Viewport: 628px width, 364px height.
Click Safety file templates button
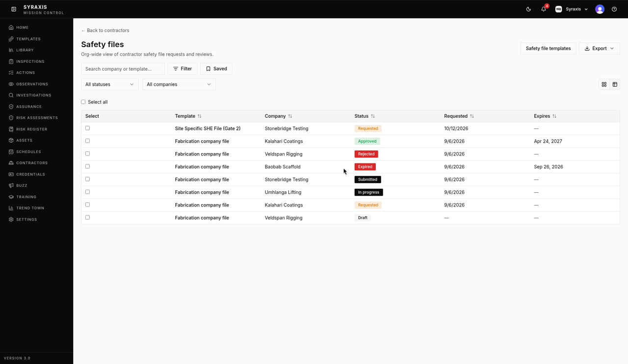(548, 49)
